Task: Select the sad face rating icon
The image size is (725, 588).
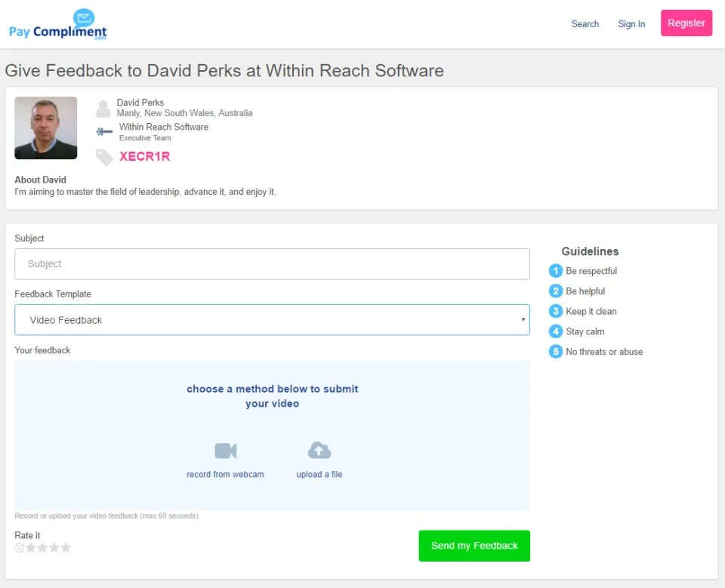Action: [20, 548]
